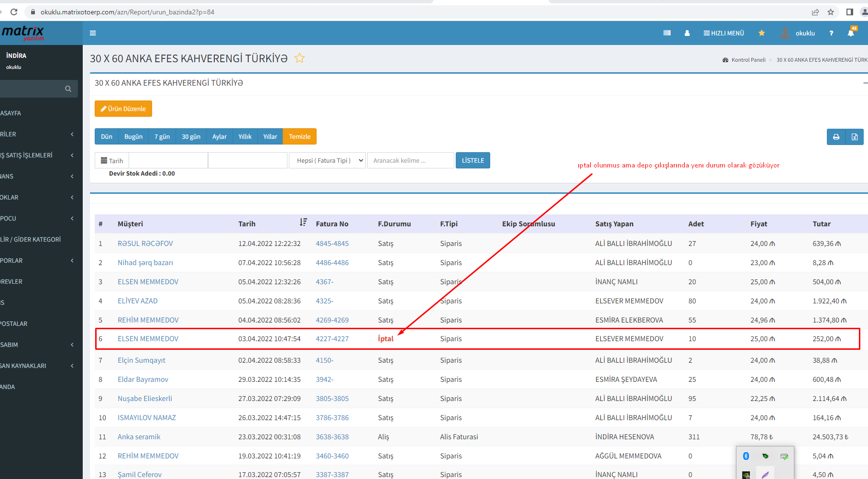Toggle sort order on the Tarih column

(303, 223)
